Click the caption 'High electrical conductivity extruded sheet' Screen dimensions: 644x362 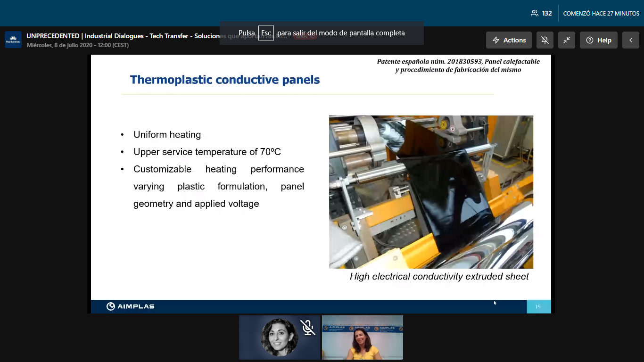439,277
